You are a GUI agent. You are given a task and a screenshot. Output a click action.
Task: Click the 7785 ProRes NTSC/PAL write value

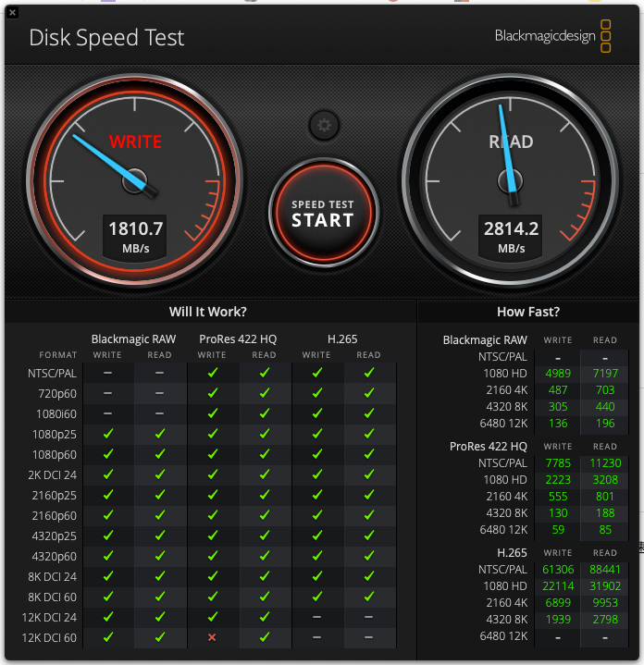(x=558, y=463)
